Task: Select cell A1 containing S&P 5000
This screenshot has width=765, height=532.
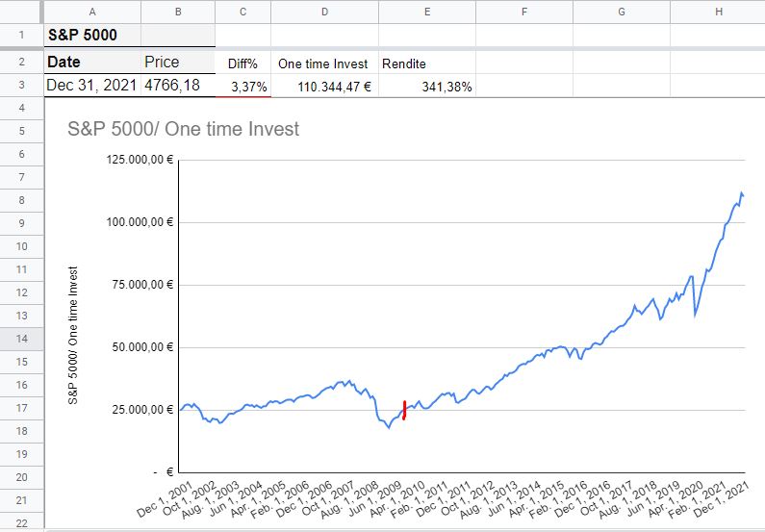Action: pyautogui.click(x=92, y=35)
